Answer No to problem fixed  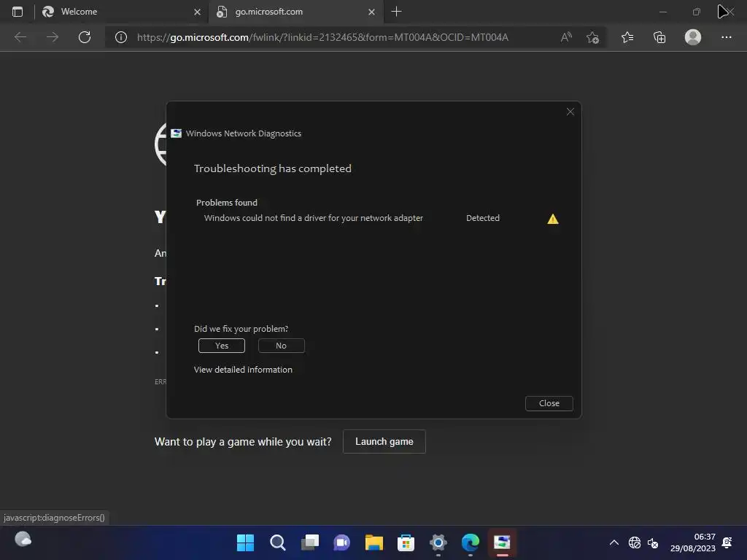pos(281,346)
